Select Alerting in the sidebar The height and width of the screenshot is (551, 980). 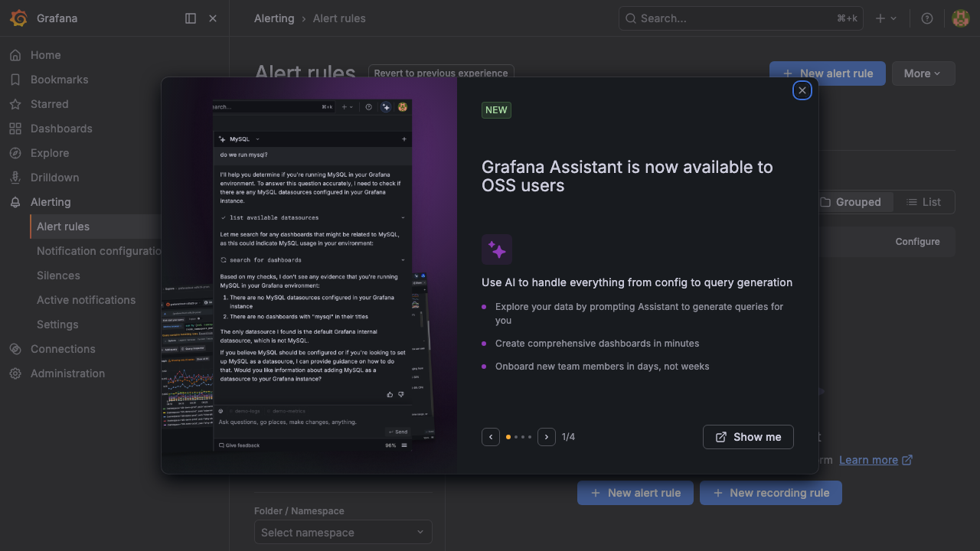coord(51,202)
